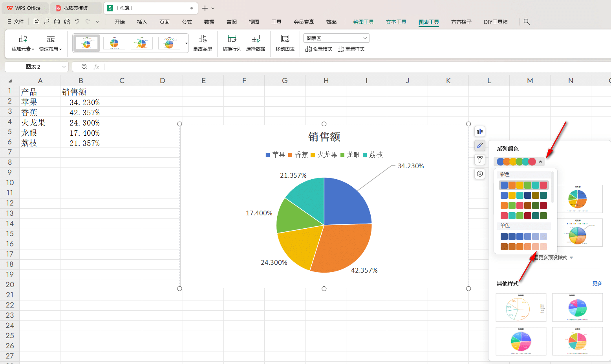The height and width of the screenshot is (364, 611).
Task: Click legend entry 荔枝
Action: click(x=373, y=155)
